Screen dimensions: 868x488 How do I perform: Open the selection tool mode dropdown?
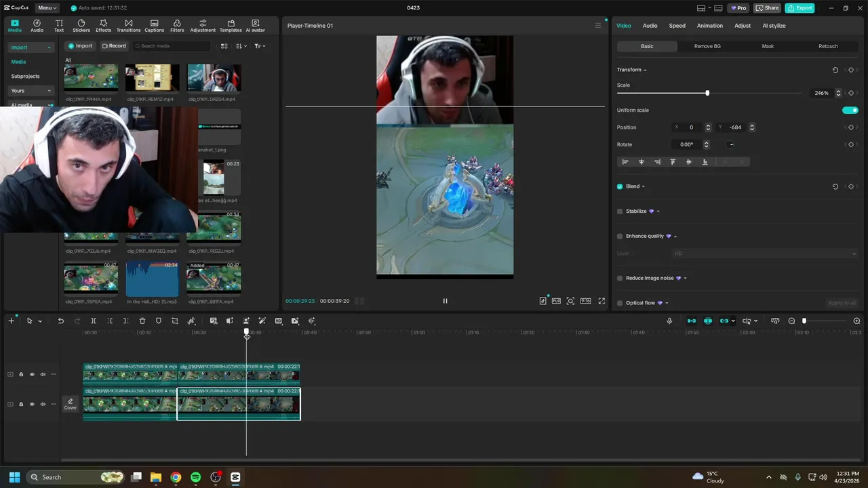click(40, 321)
